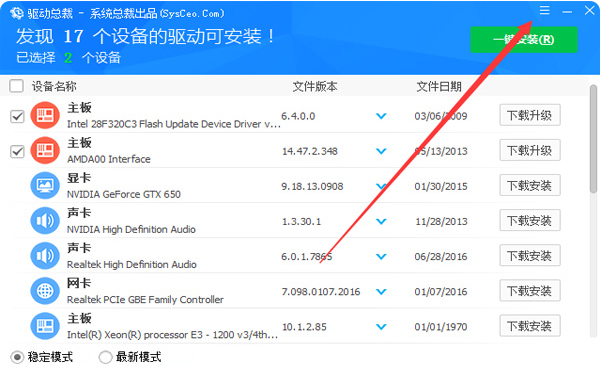Click 下载安装 for Realtek PCIe GBE Controller
The width and height of the screenshot is (600, 368).
pos(530,291)
